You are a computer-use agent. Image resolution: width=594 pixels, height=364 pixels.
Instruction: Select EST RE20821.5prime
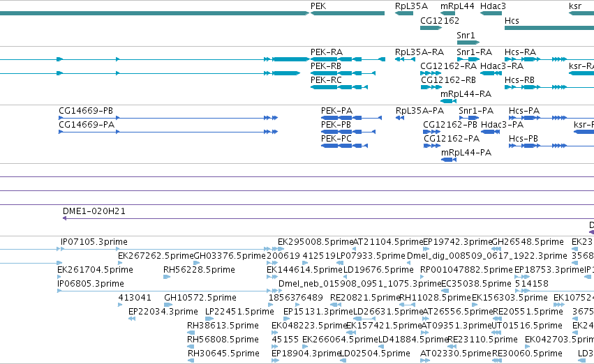point(366,298)
